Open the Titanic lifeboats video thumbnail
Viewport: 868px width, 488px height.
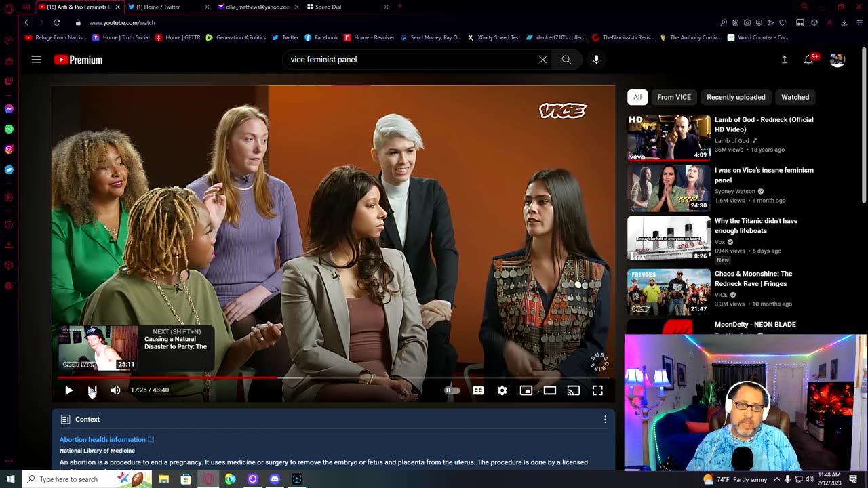tap(669, 239)
